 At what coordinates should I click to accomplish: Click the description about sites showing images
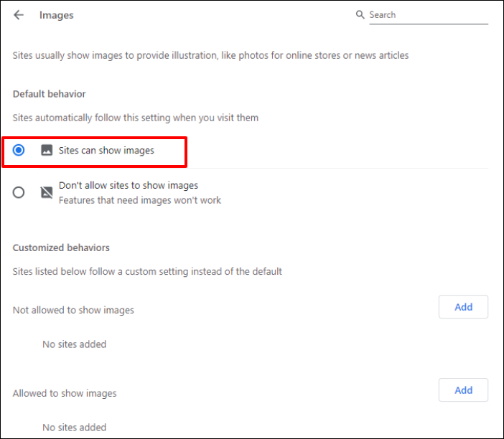[210, 55]
